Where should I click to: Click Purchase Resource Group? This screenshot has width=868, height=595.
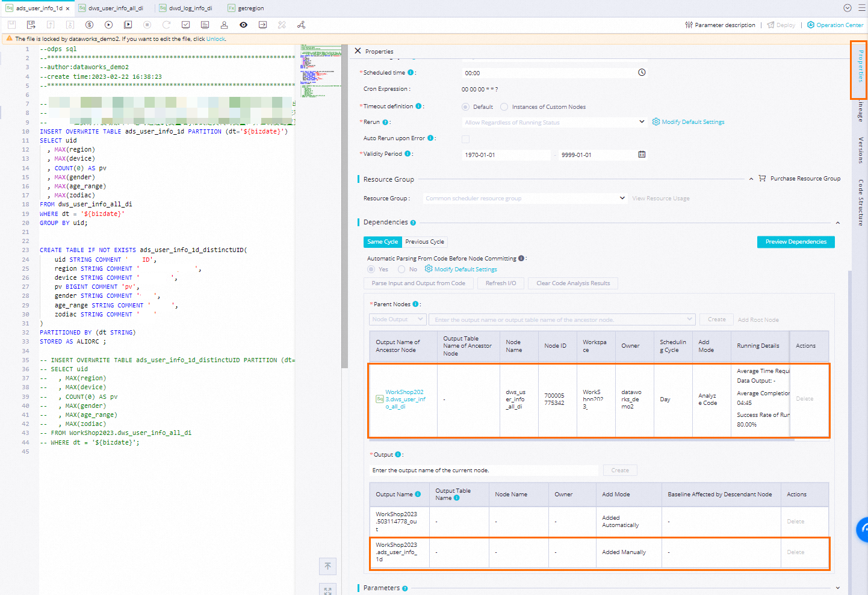pyautogui.click(x=799, y=179)
